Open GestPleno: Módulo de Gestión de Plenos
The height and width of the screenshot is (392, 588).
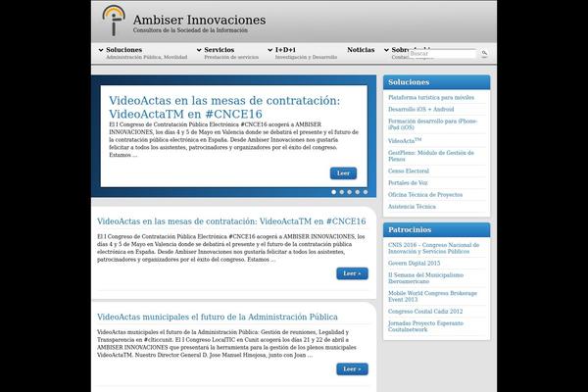point(431,156)
